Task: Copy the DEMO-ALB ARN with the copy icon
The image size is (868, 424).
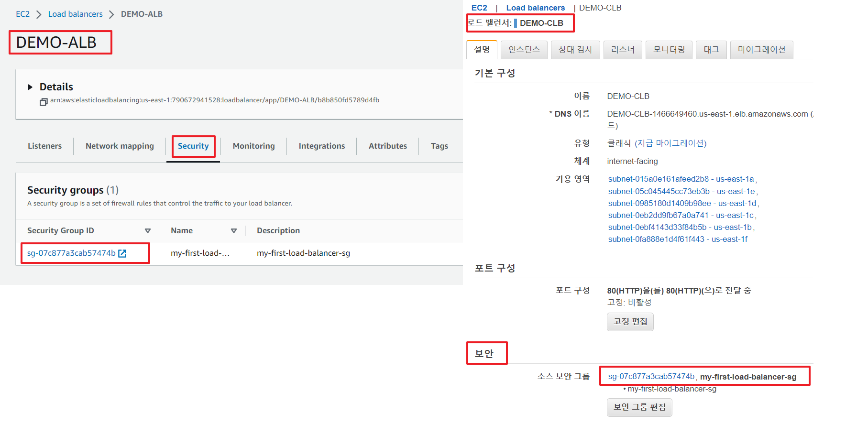Action: 44,102
